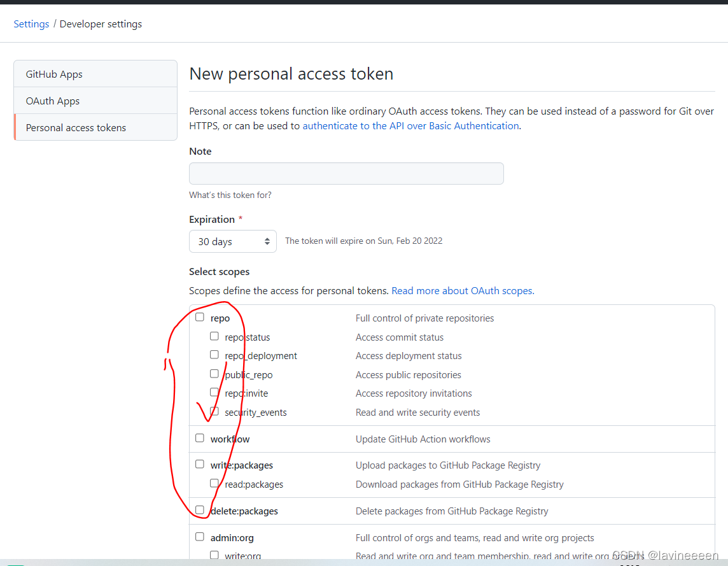Open GitHub Apps in the sidebar

[95, 74]
